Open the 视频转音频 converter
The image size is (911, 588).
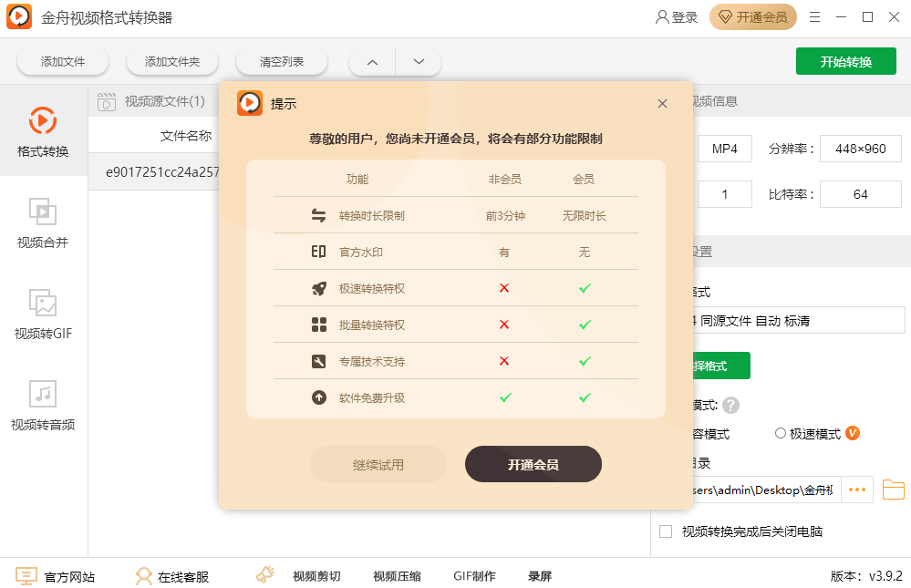[x=43, y=403]
